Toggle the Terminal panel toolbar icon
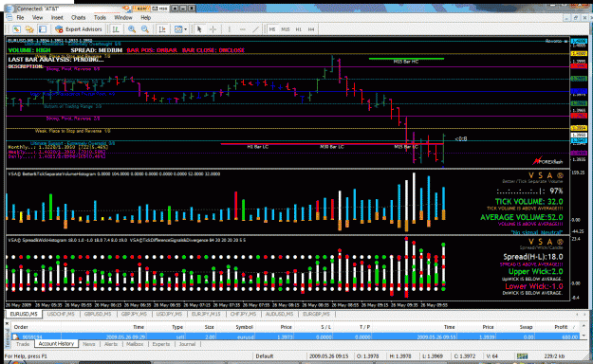The width and height of the screenshot is (593, 364). 43,29
